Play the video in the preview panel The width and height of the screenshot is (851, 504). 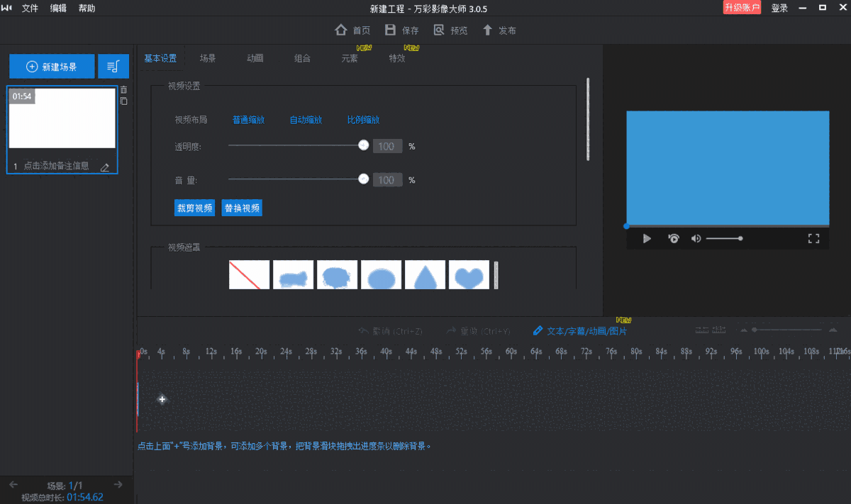click(646, 238)
